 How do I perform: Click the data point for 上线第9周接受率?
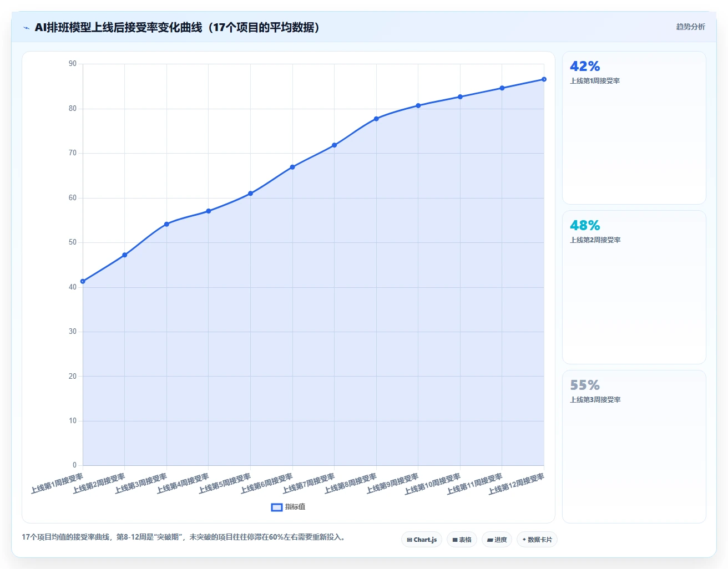click(x=418, y=105)
